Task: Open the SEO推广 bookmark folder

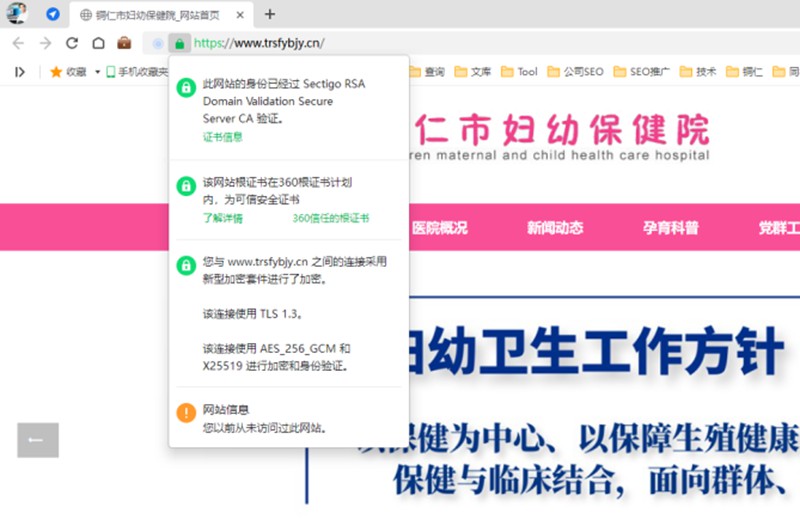Action: [642, 72]
